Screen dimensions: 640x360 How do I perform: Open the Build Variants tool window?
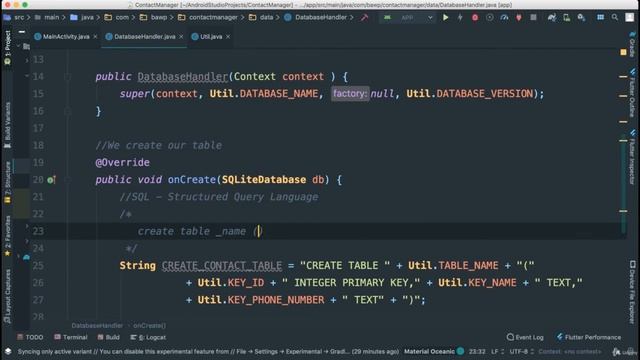tap(7, 125)
